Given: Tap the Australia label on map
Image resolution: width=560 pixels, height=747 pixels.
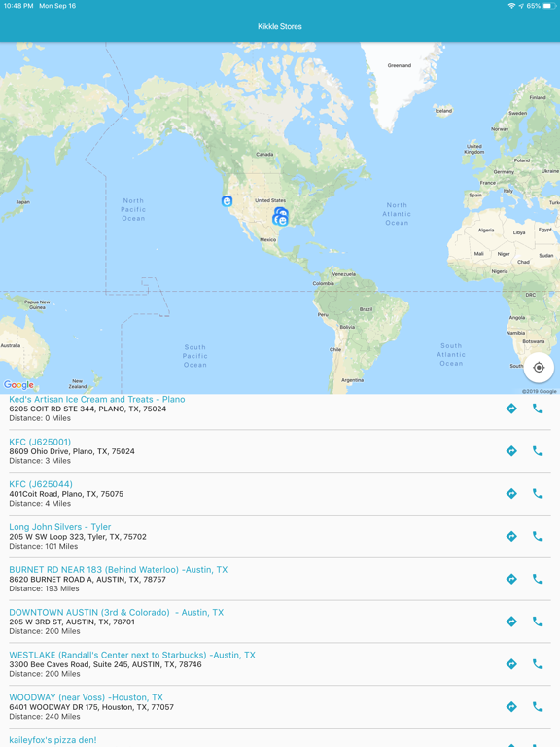Looking at the screenshot, I should point(11,345).
